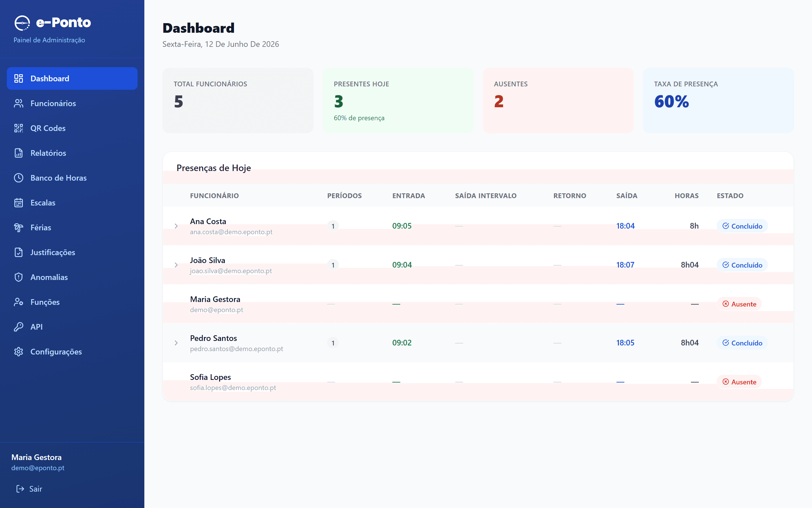Open the Funcionários menu item
The height and width of the screenshot is (508, 812).
(72, 103)
